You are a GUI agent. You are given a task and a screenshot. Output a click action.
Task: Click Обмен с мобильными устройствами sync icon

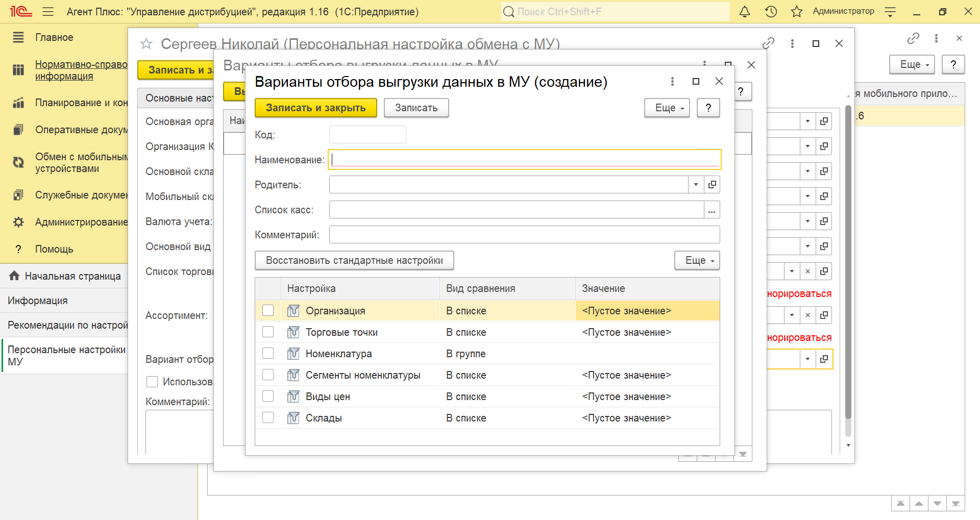point(18,162)
